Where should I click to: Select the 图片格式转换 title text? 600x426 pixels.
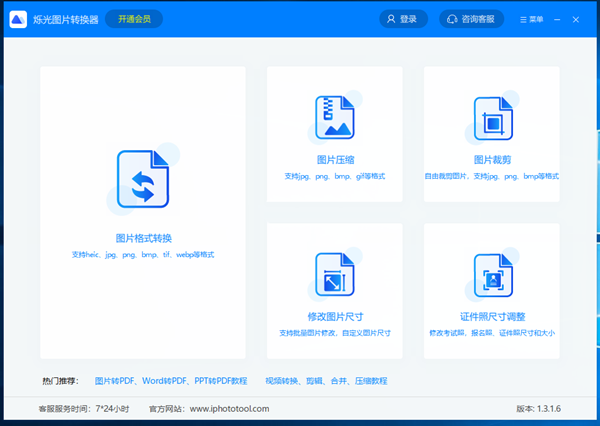point(143,238)
